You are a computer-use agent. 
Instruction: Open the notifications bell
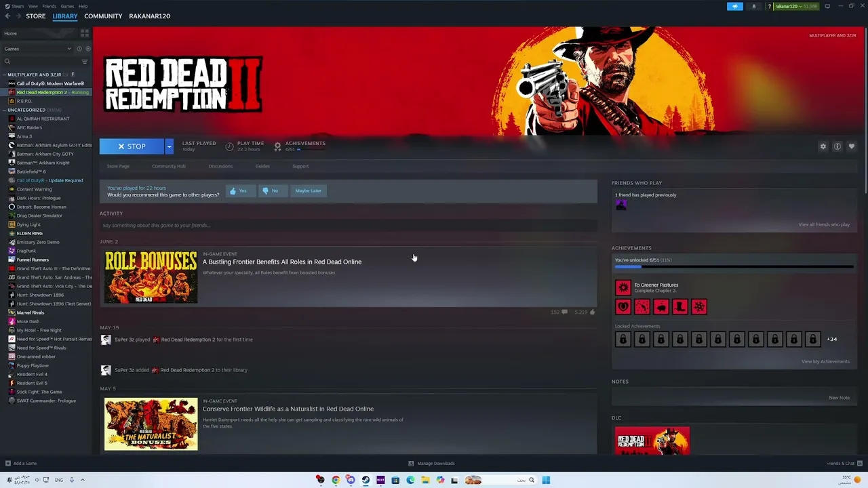[753, 7]
